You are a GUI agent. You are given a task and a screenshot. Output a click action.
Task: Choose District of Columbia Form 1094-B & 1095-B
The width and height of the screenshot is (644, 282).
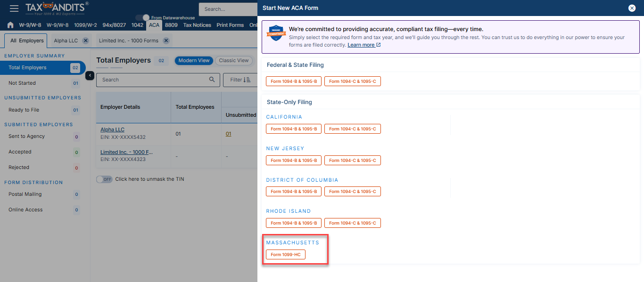click(x=294, y=192)
